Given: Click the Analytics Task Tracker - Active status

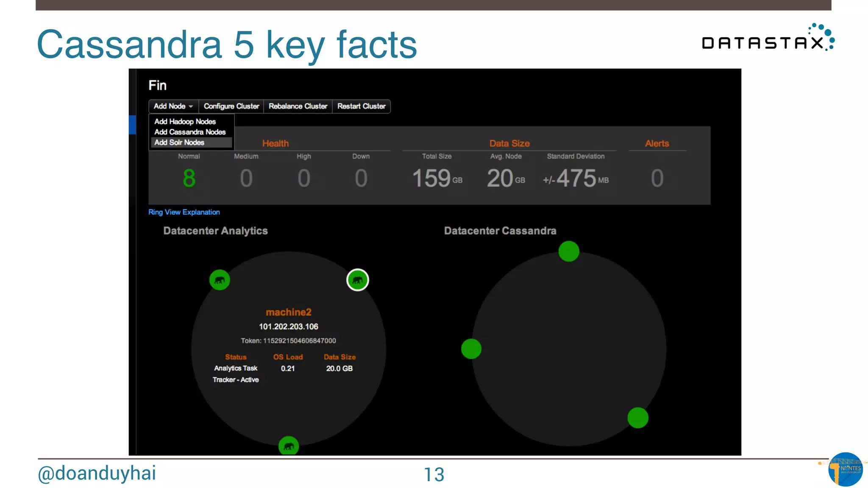Looking at the screenshot, I should [x=236, y=374].
